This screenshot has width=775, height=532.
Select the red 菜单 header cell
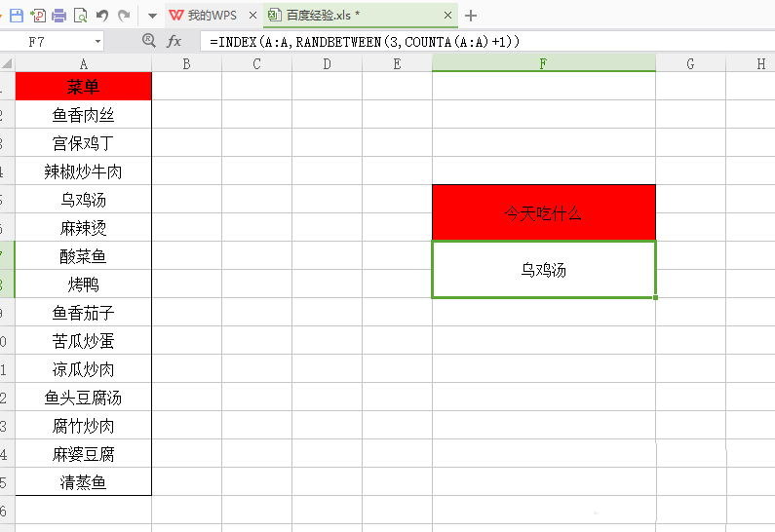point(84,87)
